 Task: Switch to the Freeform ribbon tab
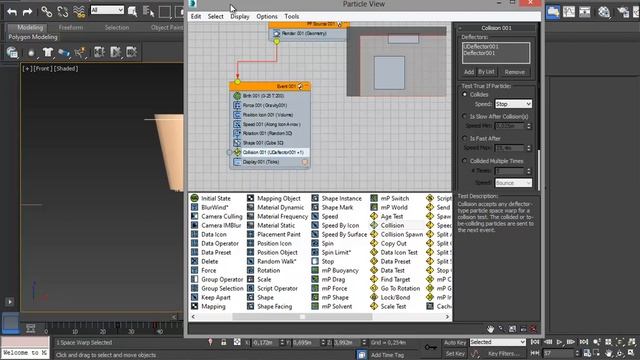tap(71, 27)
